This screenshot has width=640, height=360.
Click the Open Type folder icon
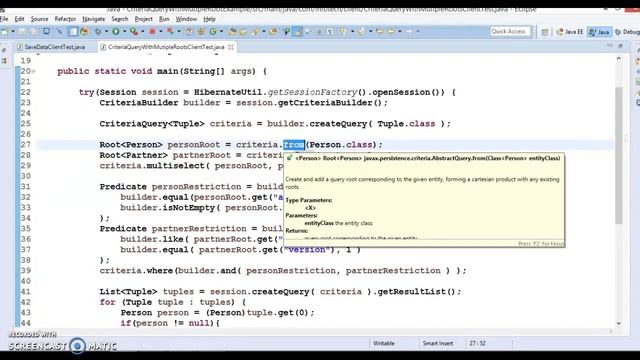(232, 31)
